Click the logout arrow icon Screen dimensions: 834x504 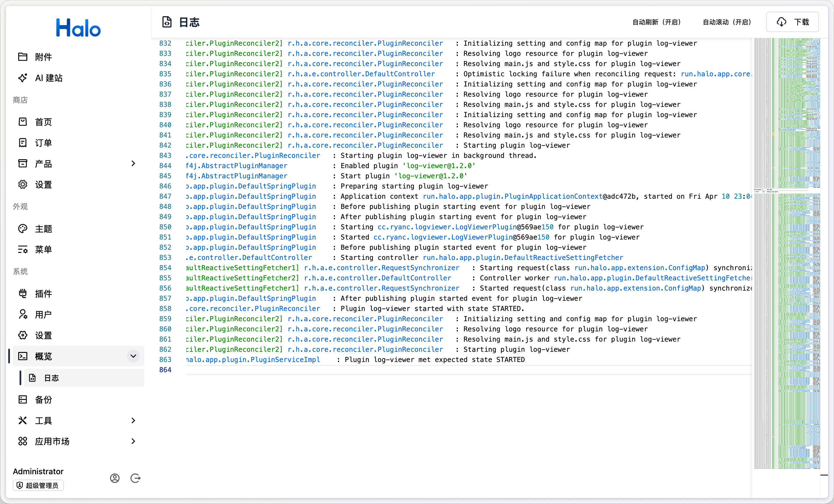[136, 478]
